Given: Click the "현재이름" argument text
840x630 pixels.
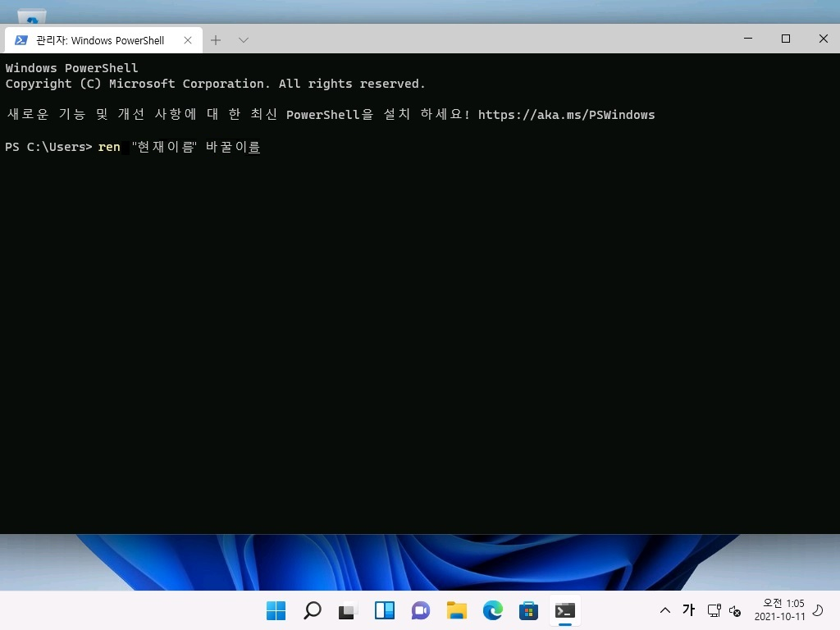Looking at the screenshot, I should [164, 147].
